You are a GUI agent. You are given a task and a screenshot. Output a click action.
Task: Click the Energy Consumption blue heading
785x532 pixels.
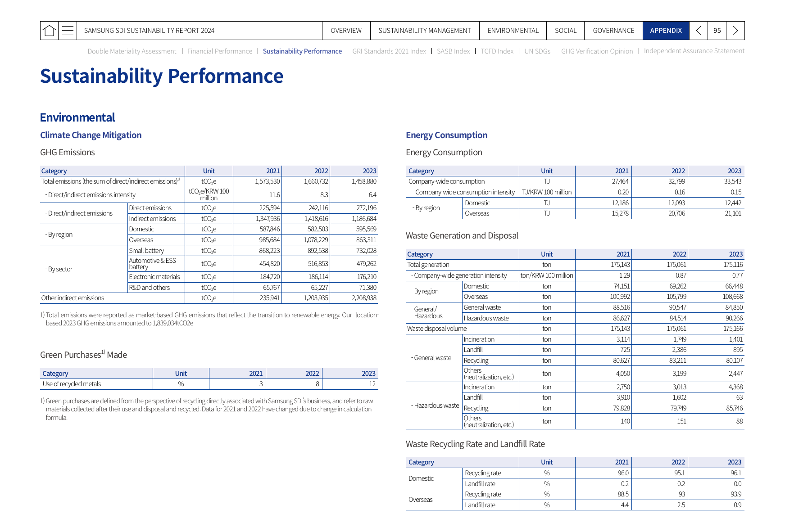[x=446, y=135]
